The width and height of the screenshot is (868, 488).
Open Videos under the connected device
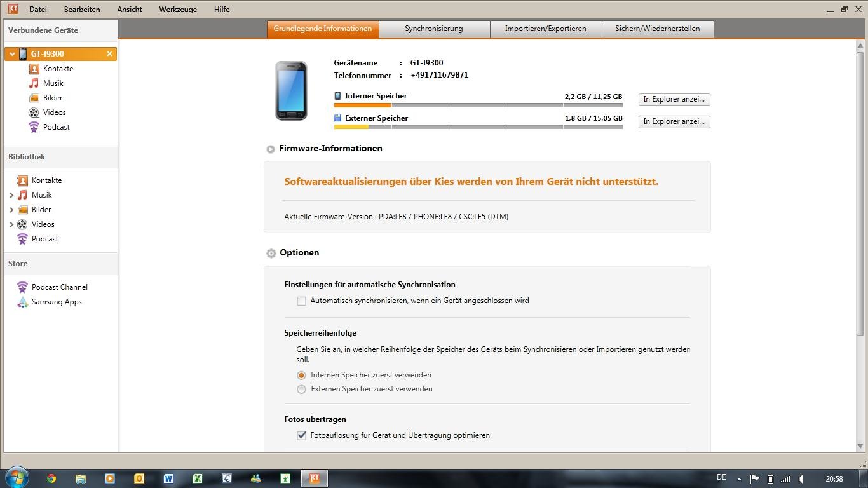(54, 112)
